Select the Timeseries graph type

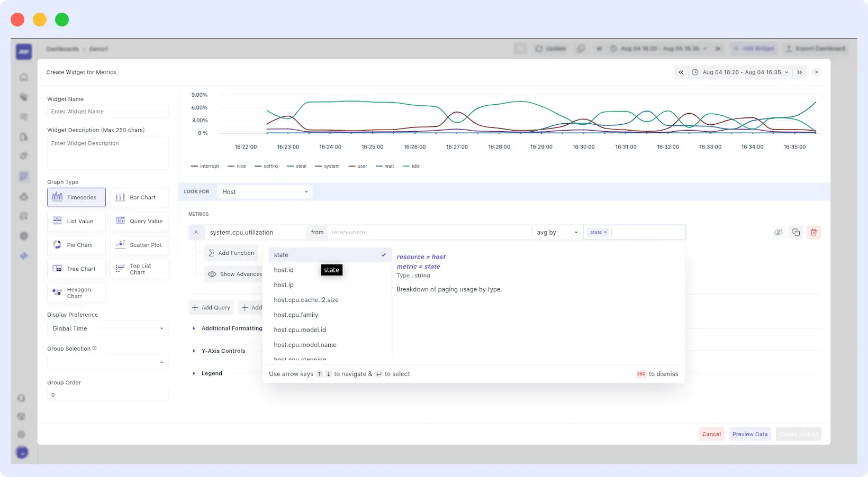[76, 197]
